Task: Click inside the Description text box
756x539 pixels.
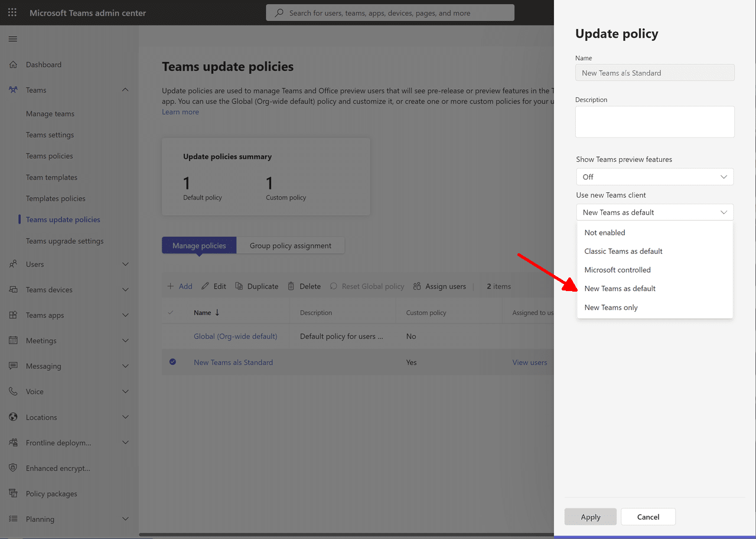Action: click(654, 122)
